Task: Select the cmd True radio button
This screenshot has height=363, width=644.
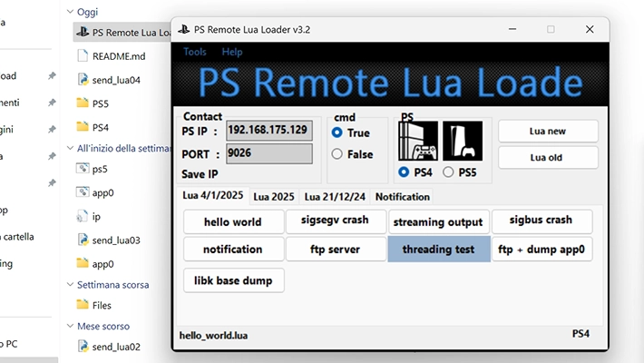Action: [x=337, y=132]
